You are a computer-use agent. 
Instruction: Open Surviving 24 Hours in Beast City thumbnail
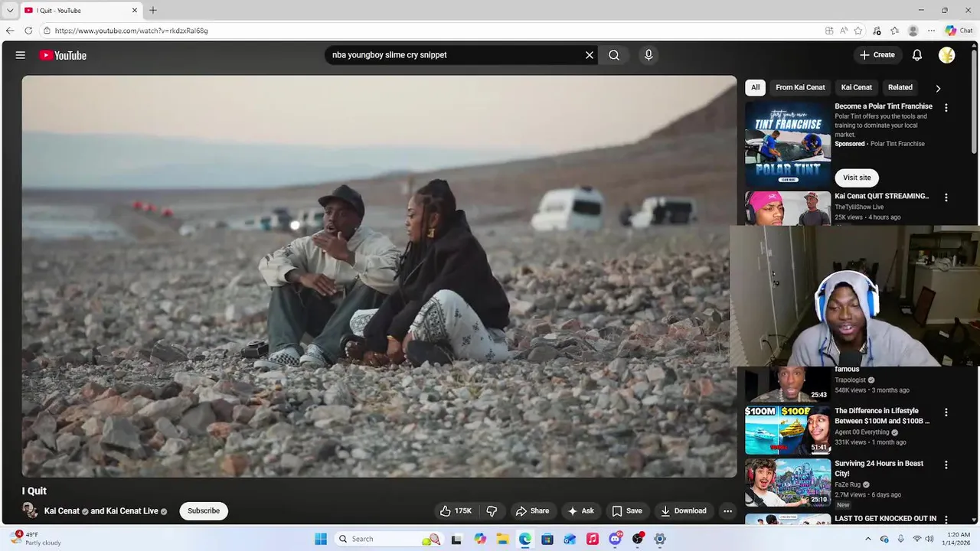tap(788, 483)
